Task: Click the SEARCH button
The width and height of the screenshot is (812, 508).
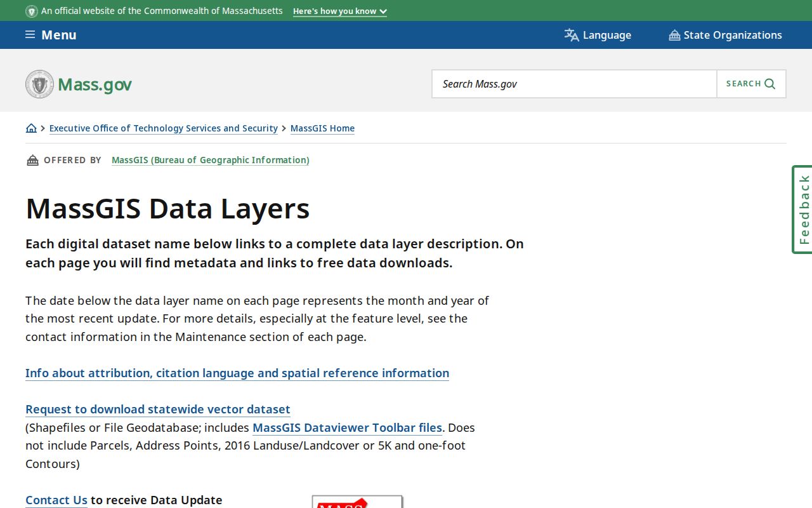Action: click(x=751, y=84)
